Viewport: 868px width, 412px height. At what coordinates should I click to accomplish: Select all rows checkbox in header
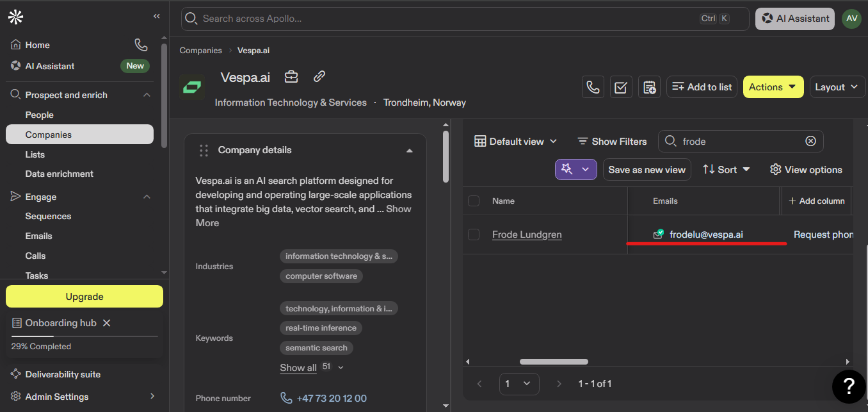(474, 201)
